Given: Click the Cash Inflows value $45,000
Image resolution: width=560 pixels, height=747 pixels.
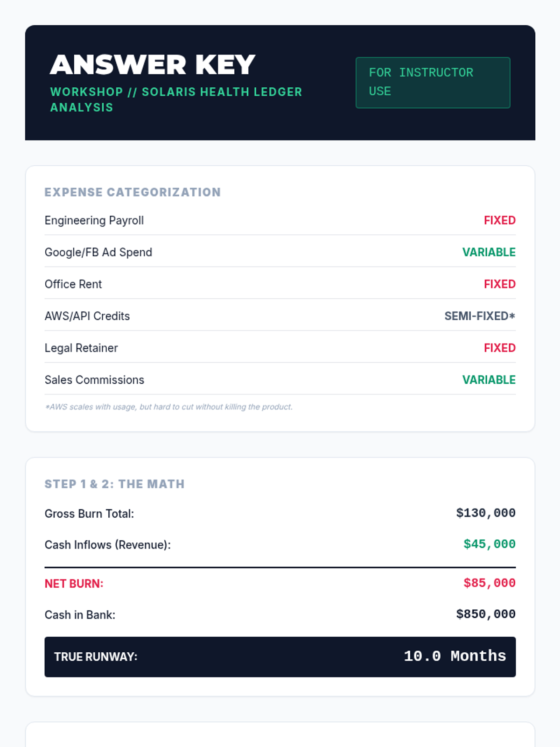Looking at the screenshot, I should point(489,544).
